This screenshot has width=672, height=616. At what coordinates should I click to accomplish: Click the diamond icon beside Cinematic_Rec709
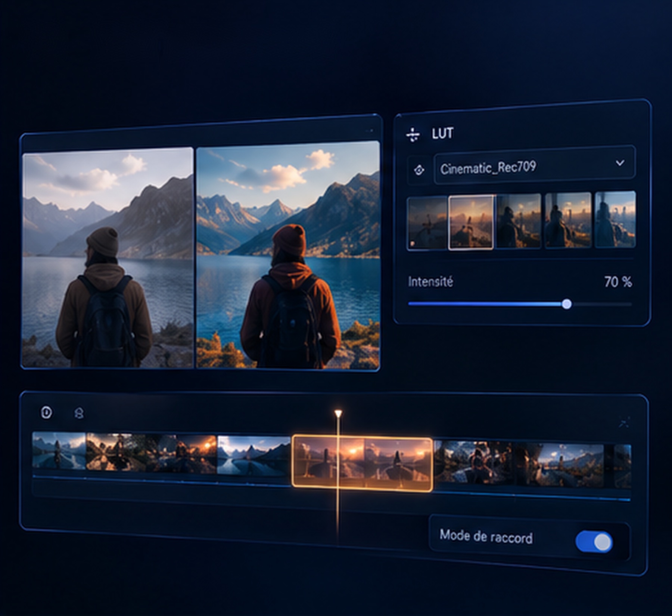tap(419, 171)
